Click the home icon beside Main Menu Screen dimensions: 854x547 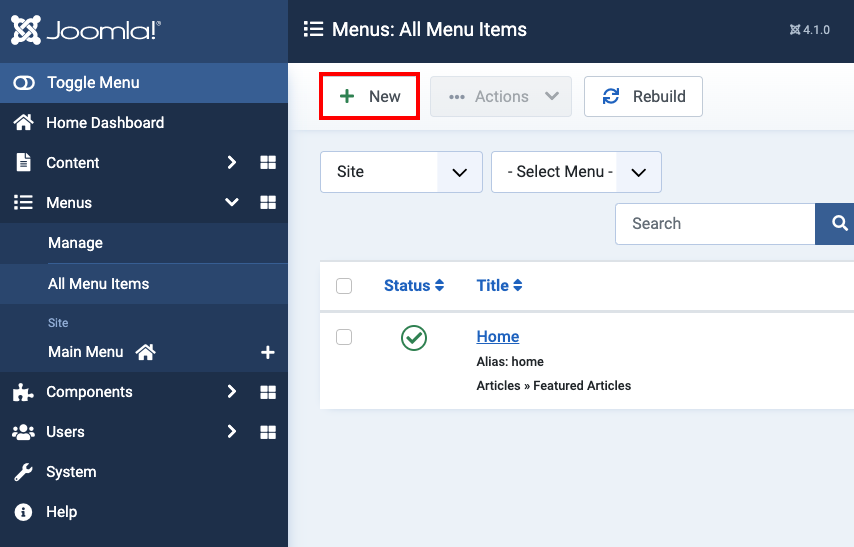(145, 352)
